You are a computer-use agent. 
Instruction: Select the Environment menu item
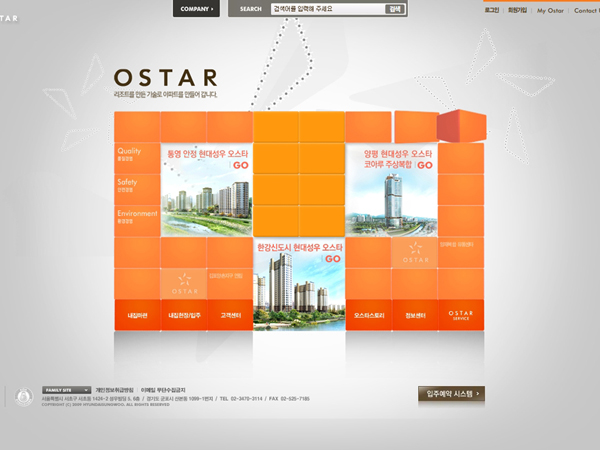tap(136, 216)
